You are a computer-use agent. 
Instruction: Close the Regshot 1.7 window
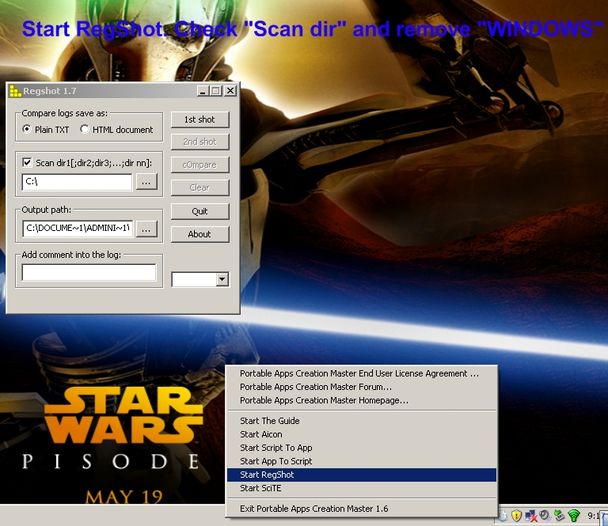click(230, 91)
